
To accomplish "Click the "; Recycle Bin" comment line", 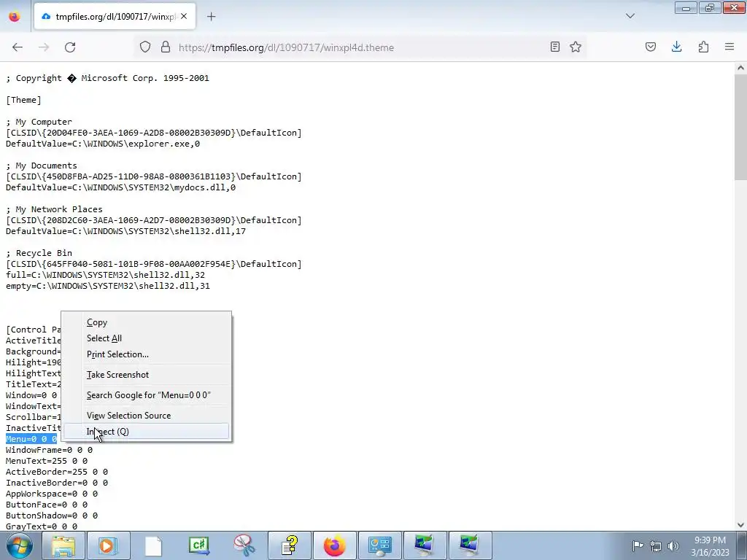I will click(x=39, y=253).
